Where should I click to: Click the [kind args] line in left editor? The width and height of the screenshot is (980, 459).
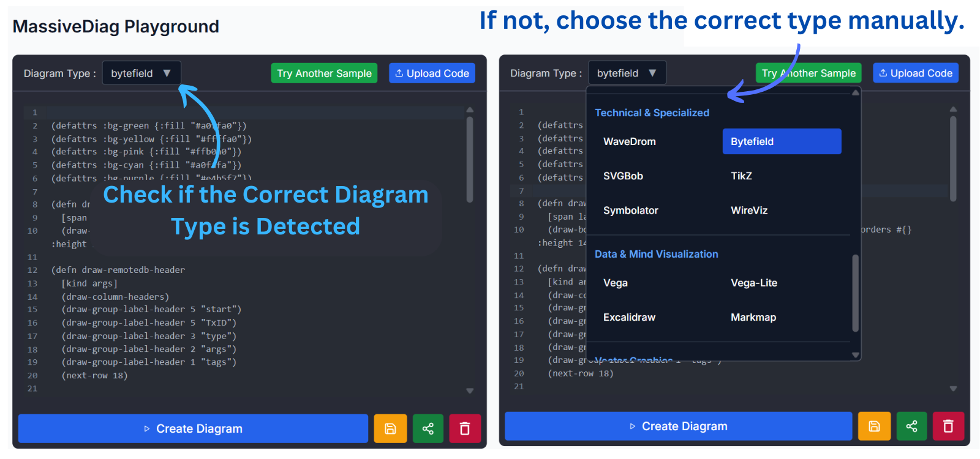point(89,283)
